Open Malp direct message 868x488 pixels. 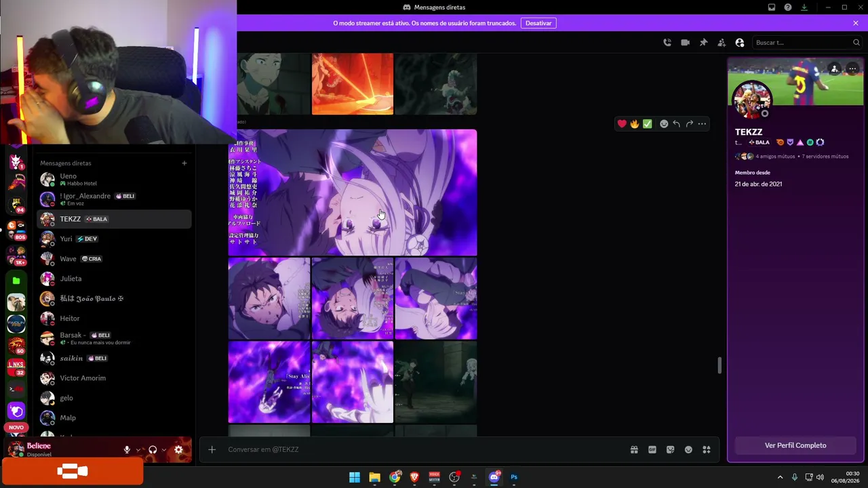(114, 418)
